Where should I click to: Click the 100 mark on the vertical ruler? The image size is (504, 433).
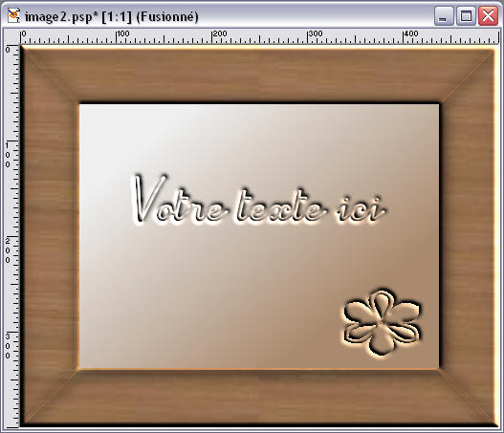(8, 155)
